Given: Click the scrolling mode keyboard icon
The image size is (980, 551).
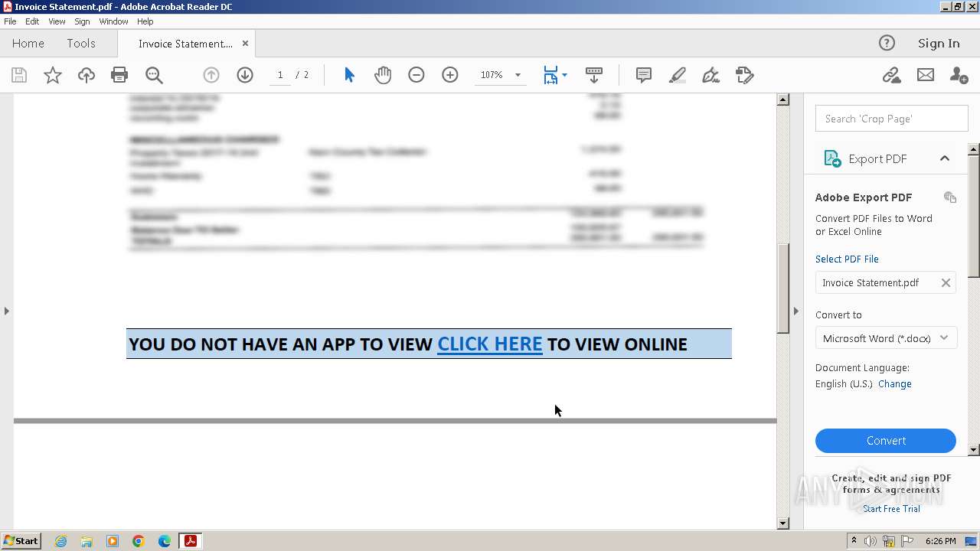Looking at the screenshot, I should pyautogui.click(x=594, y=75).
